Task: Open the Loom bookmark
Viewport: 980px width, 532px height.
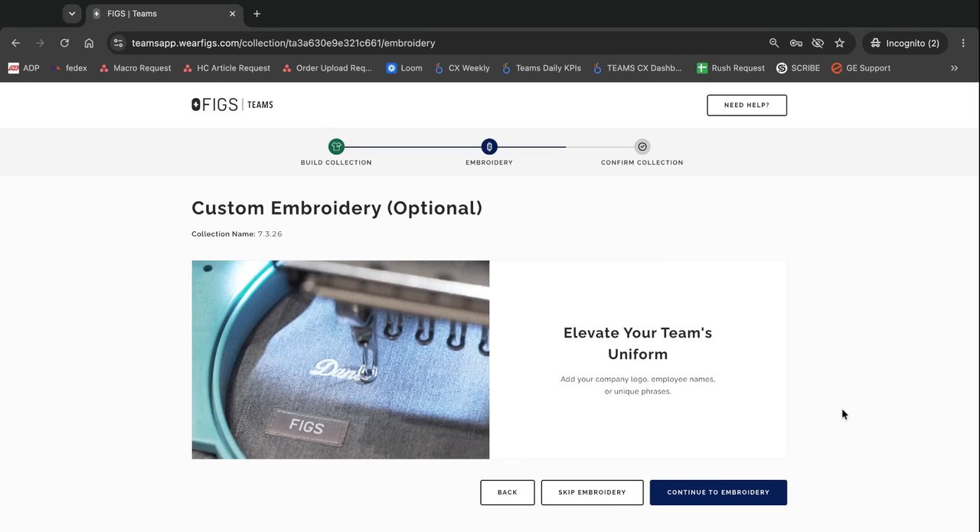Action: pos(404,68)
